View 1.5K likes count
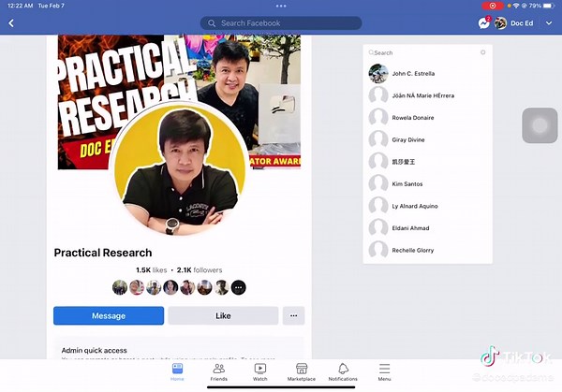The height and width of the screenshot is (392, 562). coord(151,270)
